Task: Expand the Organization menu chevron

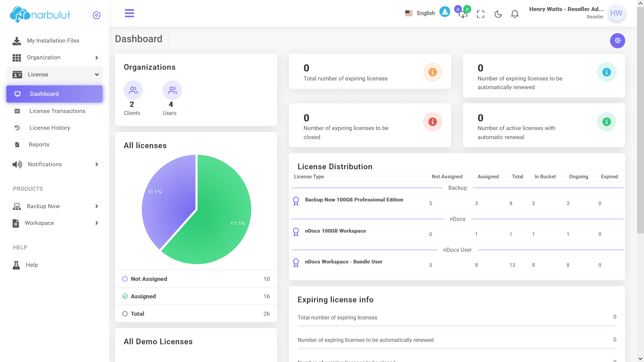Action: pyautogui.click(x=97, y=58)
